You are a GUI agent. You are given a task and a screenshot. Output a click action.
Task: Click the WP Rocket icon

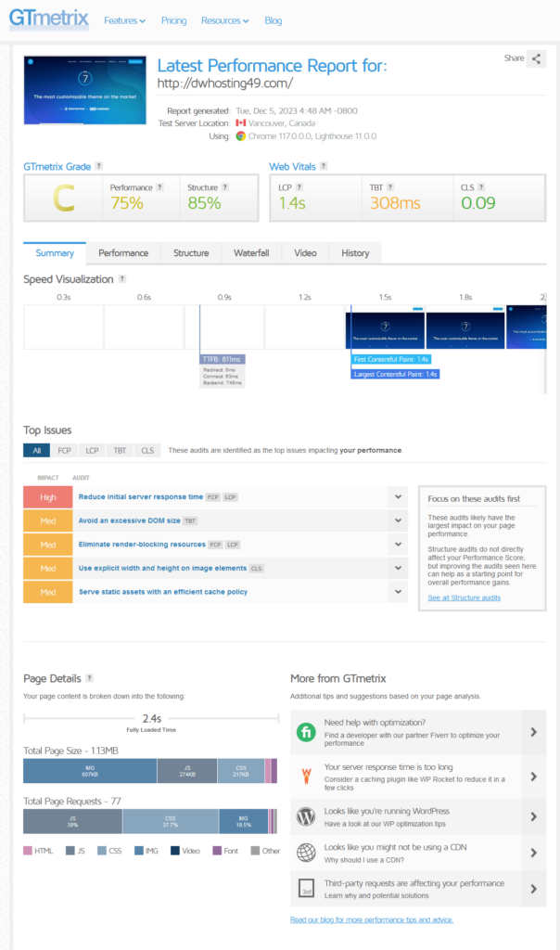click(x=306, y=777)
